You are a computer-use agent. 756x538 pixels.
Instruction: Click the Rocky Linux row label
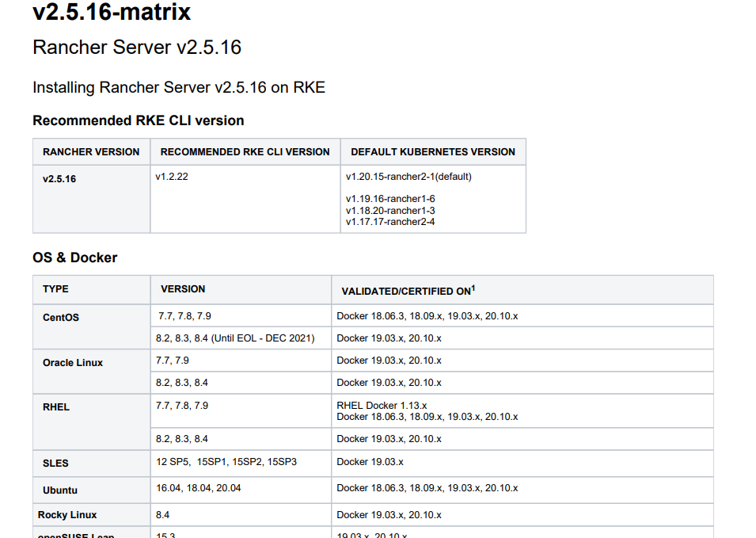(x=67, y=515)
